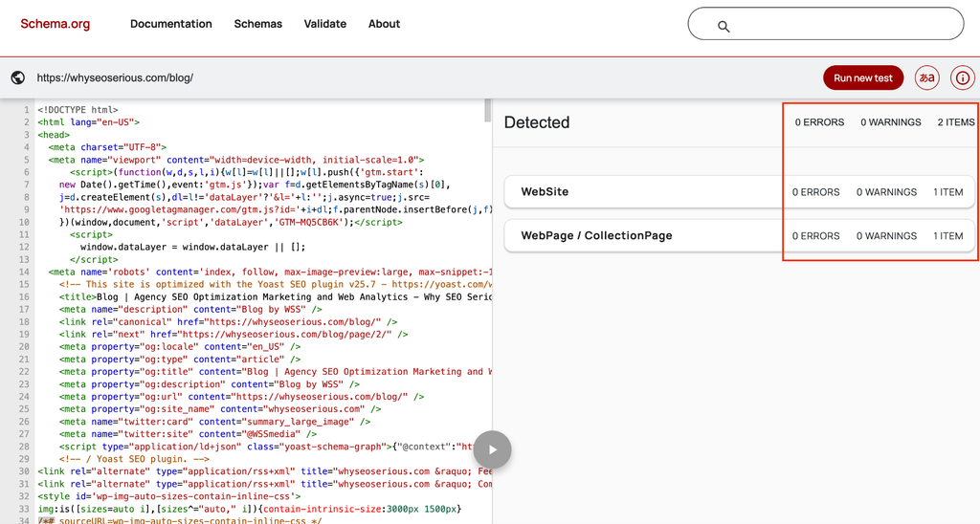Click the canonical link line in code
Screen dimensions: 980x524
228,322
